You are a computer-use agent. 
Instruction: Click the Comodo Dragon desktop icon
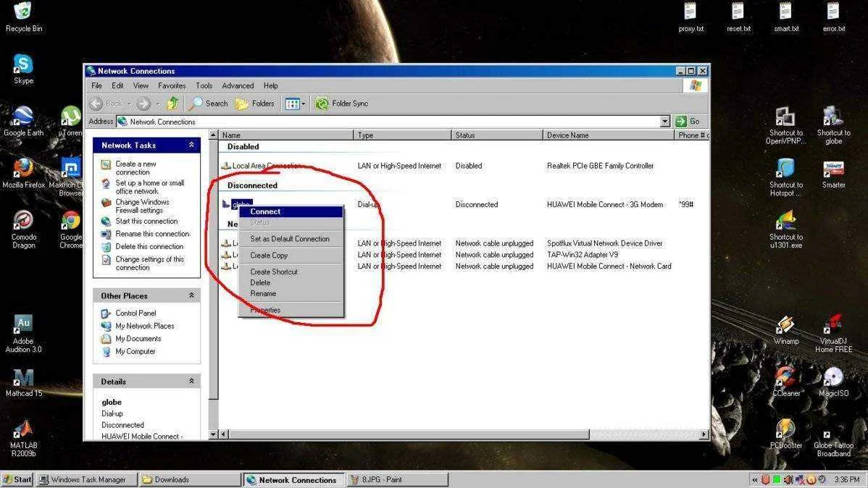23,229
